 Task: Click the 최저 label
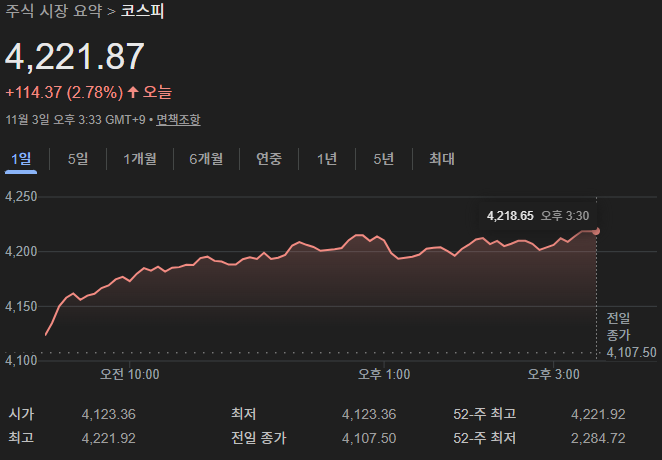(244, 414)
